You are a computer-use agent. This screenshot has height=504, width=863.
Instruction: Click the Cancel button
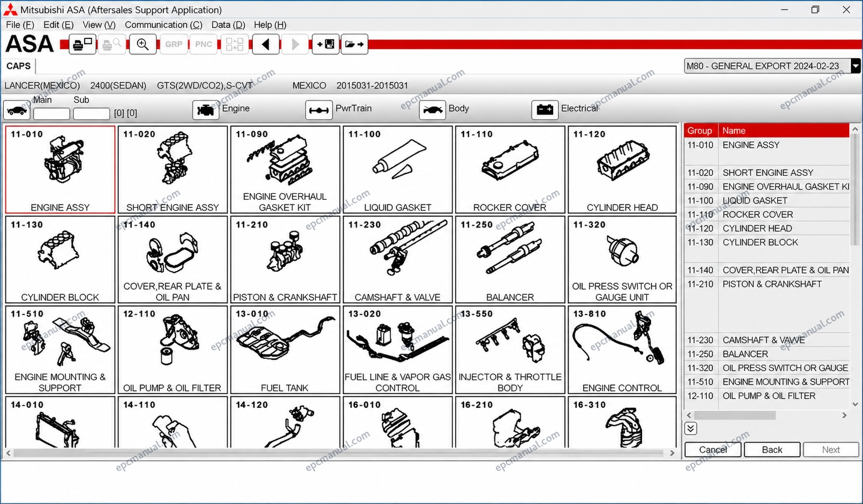[713, 449]
